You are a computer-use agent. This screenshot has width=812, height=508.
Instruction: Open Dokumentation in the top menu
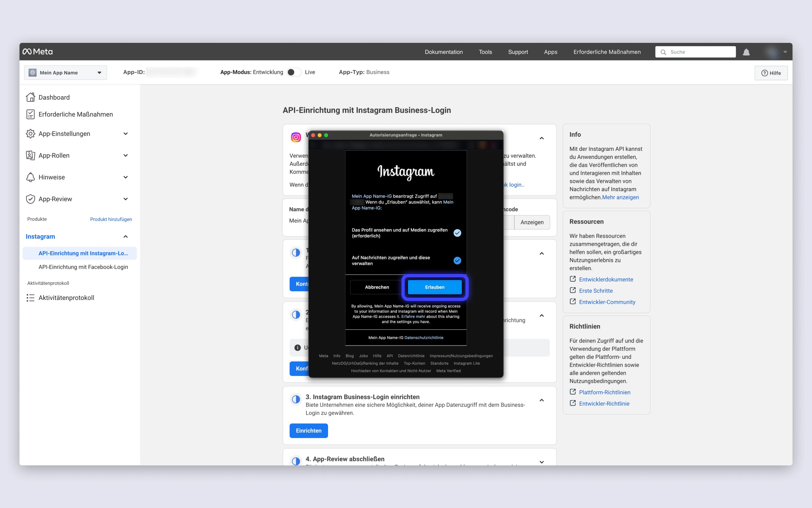point(443,52)
